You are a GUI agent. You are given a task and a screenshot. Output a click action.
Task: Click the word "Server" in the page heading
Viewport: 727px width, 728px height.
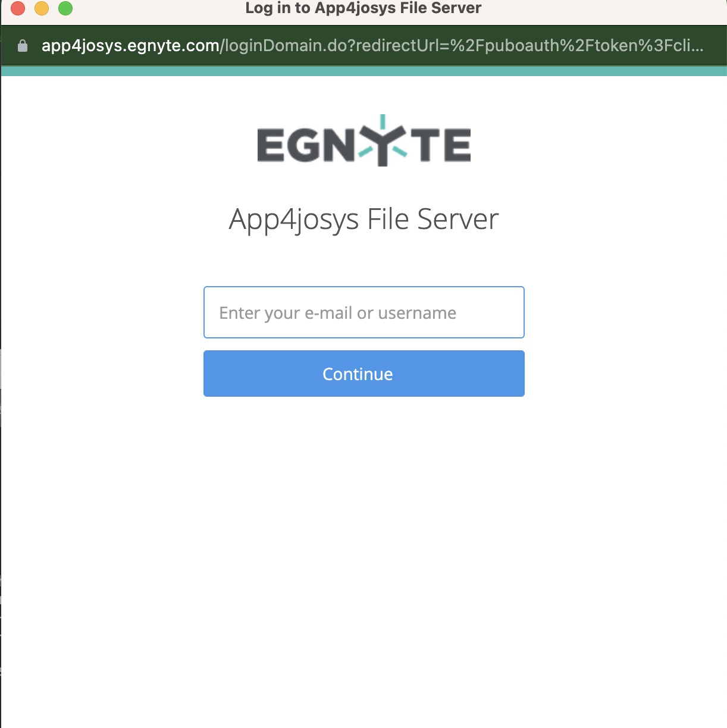pyautogui.click(x=457, y=219)
